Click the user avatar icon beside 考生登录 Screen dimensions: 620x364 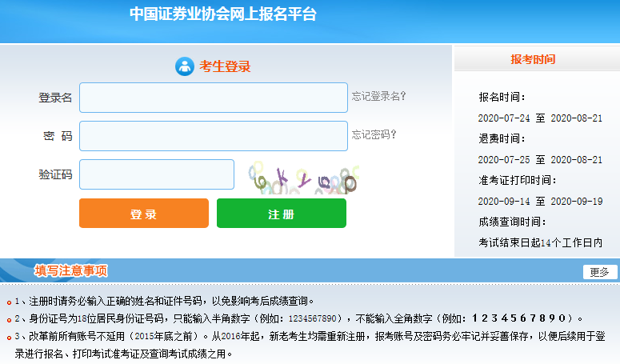tap(185, 66)
